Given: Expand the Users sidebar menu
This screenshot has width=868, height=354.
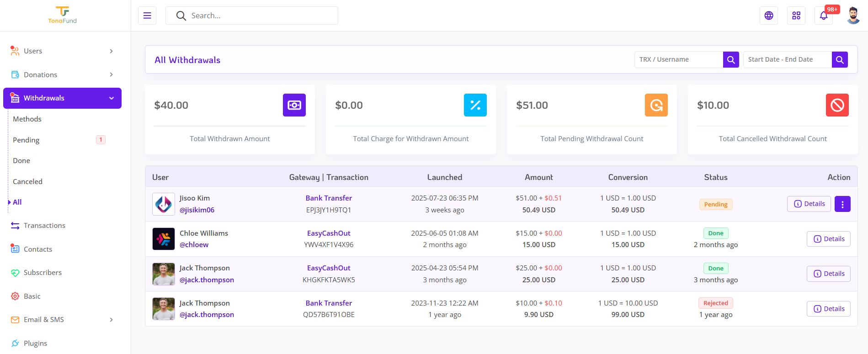Looking at the screenshot, I should click(x=63, y=51).
